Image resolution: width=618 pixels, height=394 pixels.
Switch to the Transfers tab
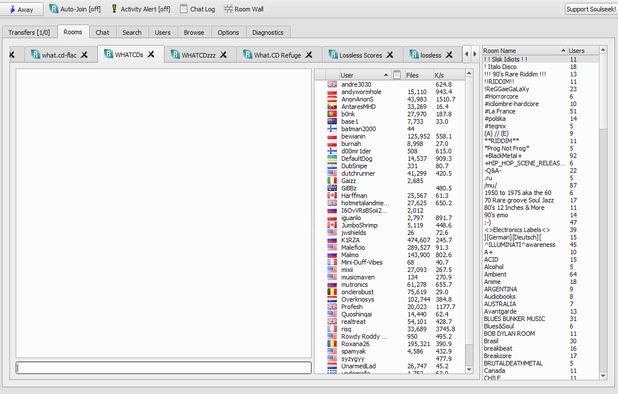tap(29, 32)
